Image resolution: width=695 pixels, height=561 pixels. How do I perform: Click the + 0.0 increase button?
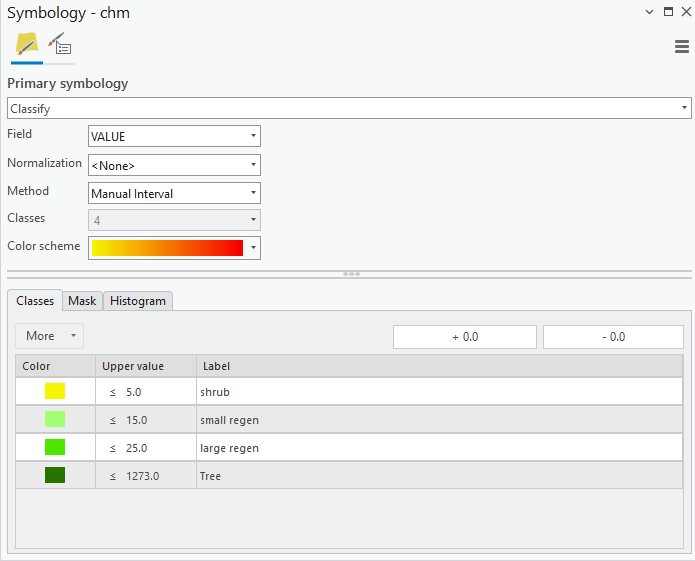[x=465, y=337]
